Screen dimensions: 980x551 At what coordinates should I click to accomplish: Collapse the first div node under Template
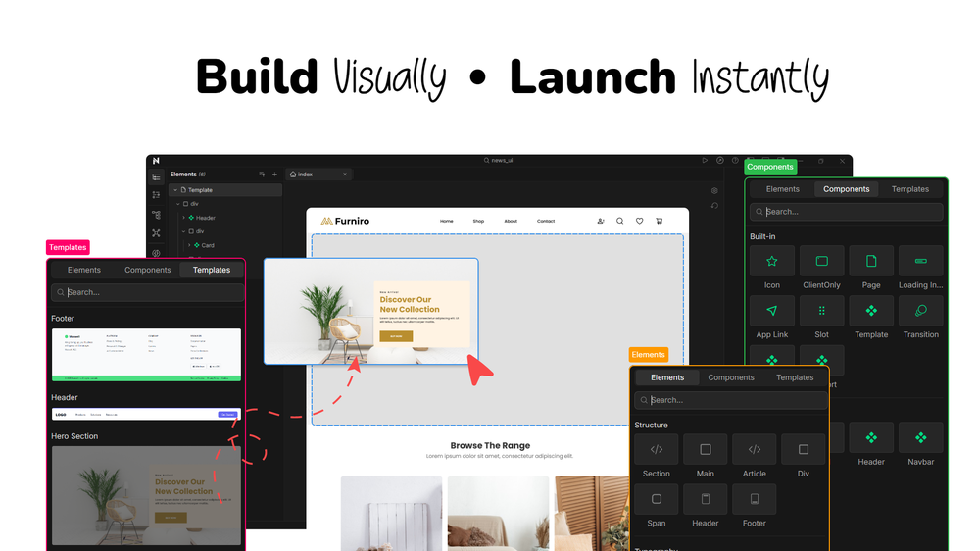tap(178, 204)
